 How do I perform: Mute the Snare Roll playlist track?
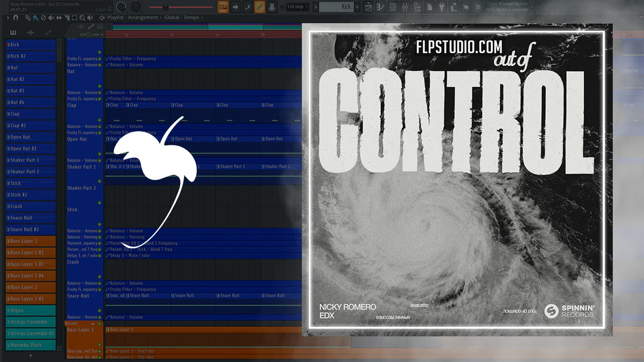[100, 311]
